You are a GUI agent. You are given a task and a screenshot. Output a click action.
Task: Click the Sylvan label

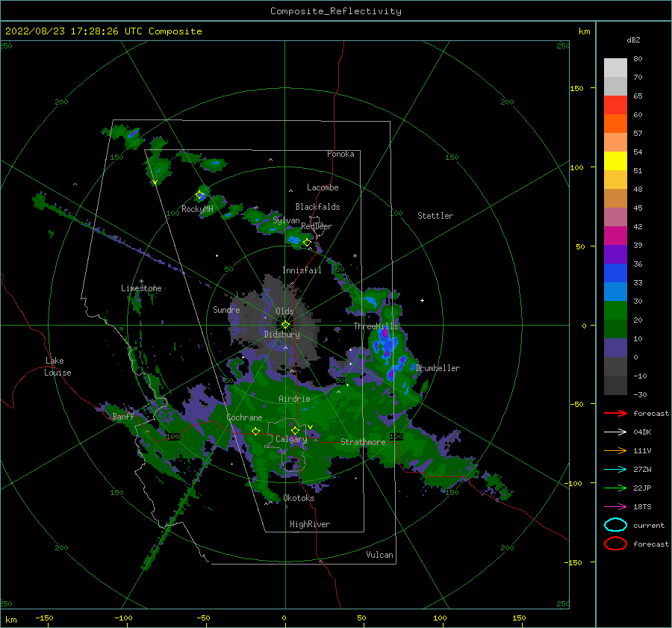(286, 220)
